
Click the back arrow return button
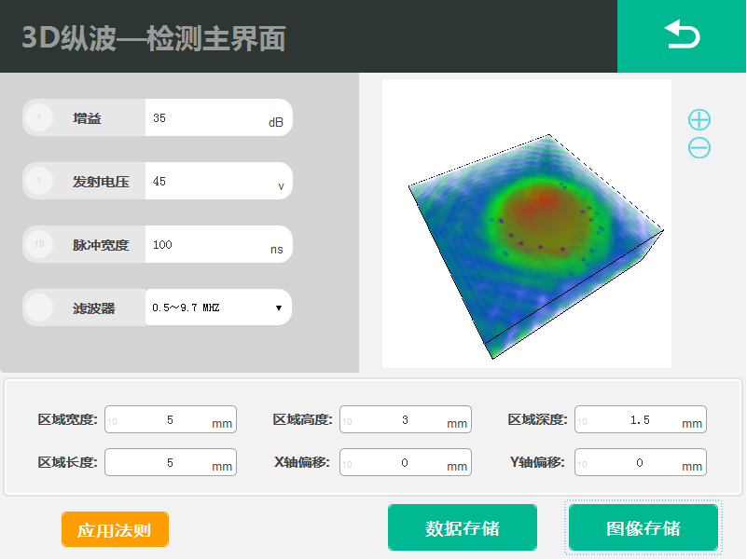tap(681, 36)
